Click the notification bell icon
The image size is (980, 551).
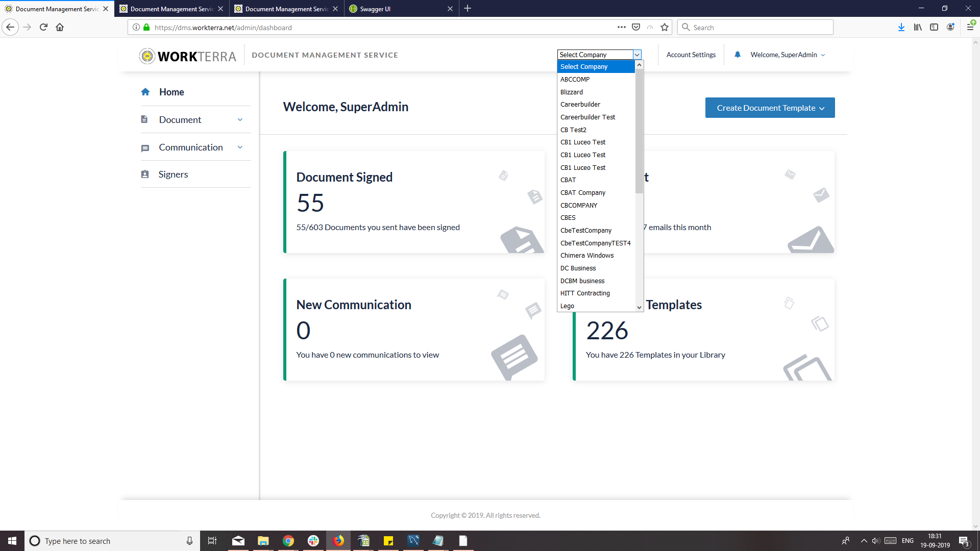(x=738, y=55)
